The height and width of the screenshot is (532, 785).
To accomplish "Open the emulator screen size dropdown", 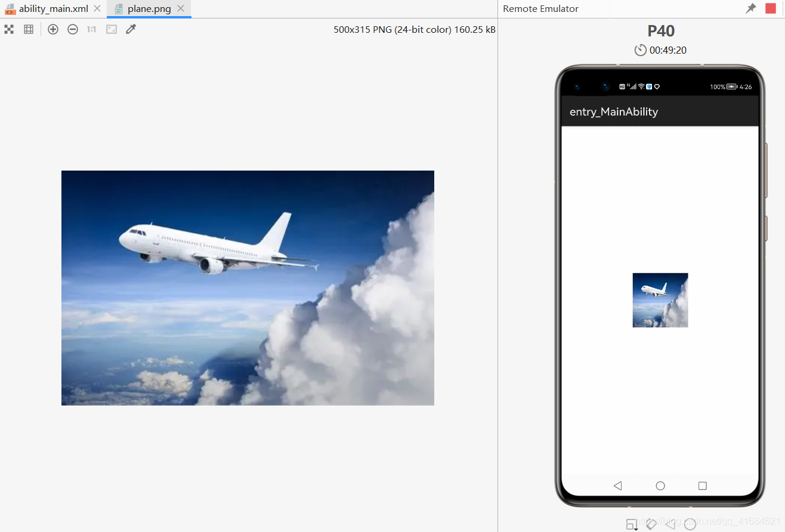I will coord(632,525).
